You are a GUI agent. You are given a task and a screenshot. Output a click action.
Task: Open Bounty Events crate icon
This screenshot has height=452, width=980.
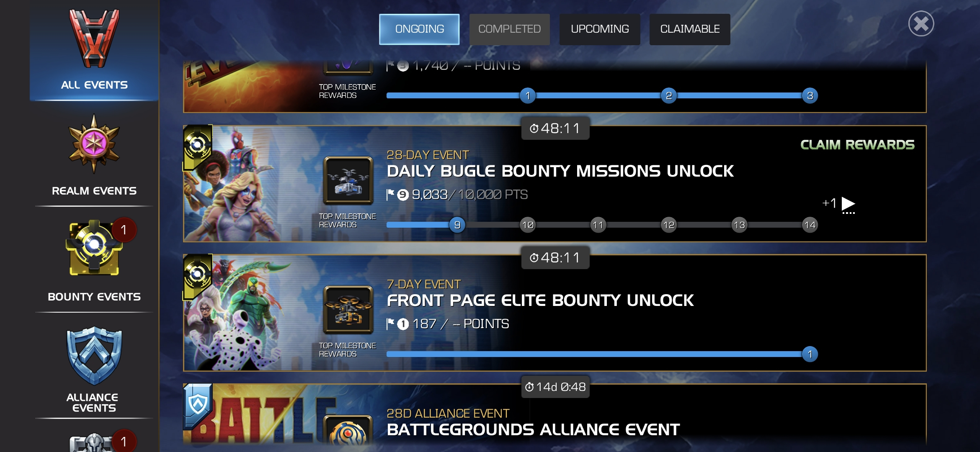coord(94,248)
